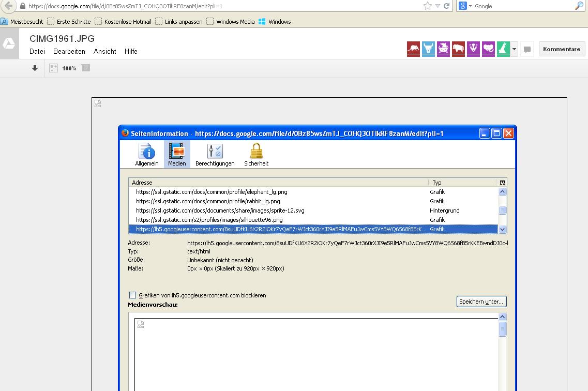
Task: Click the Speichern unter... button
Action: [481, 302]
